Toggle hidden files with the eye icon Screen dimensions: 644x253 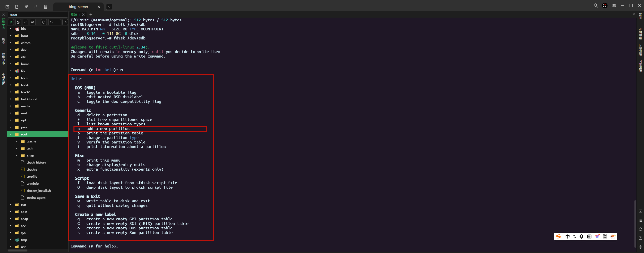tap(33, 22)
